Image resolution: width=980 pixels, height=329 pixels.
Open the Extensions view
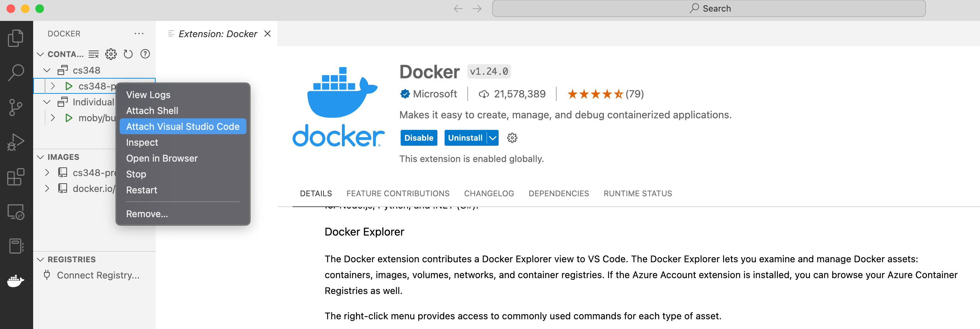pyautogui.click(x=15, y=177)
